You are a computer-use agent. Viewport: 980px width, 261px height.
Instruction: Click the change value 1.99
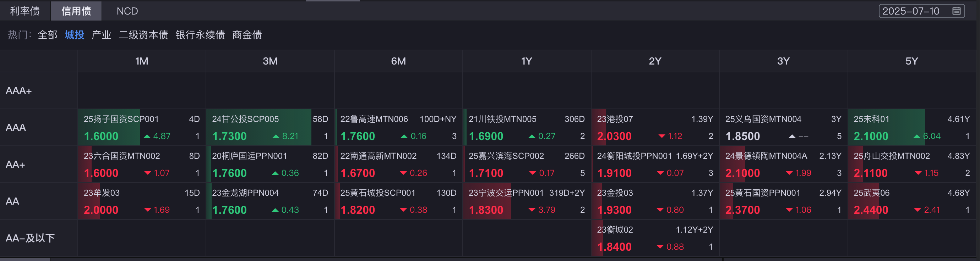[x=803, y=173]
